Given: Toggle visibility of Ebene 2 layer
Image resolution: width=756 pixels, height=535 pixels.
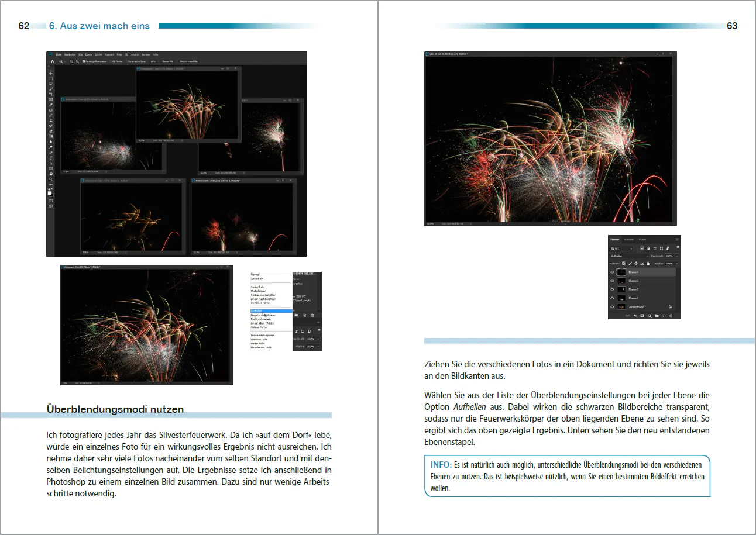Looking at the screenshot, I should [x=612, y=289].
